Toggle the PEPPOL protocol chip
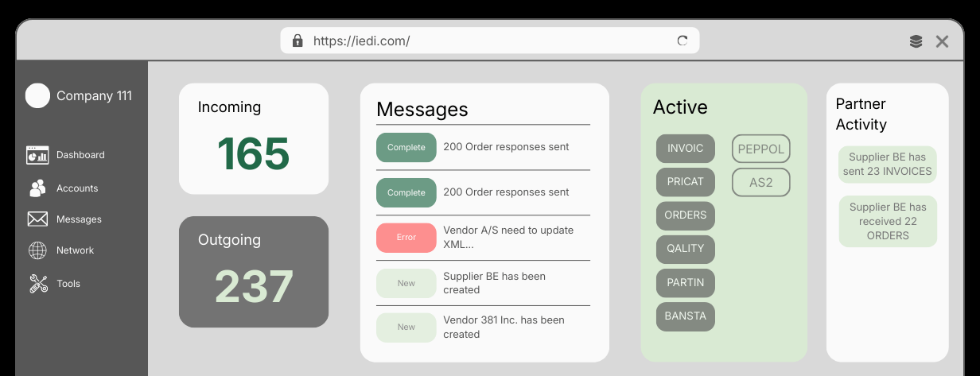Viewport: 980px width, 376px height. pos(760,149)
